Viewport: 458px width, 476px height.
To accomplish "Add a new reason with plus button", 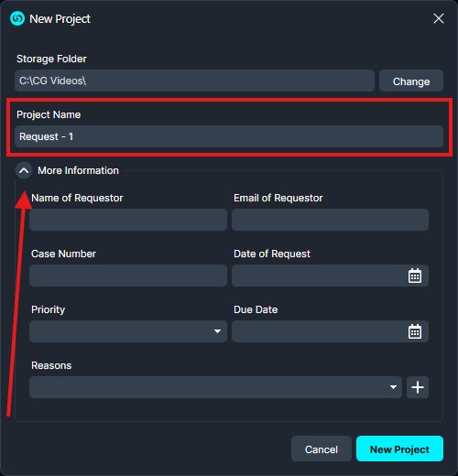I will [x=418, y=387].
